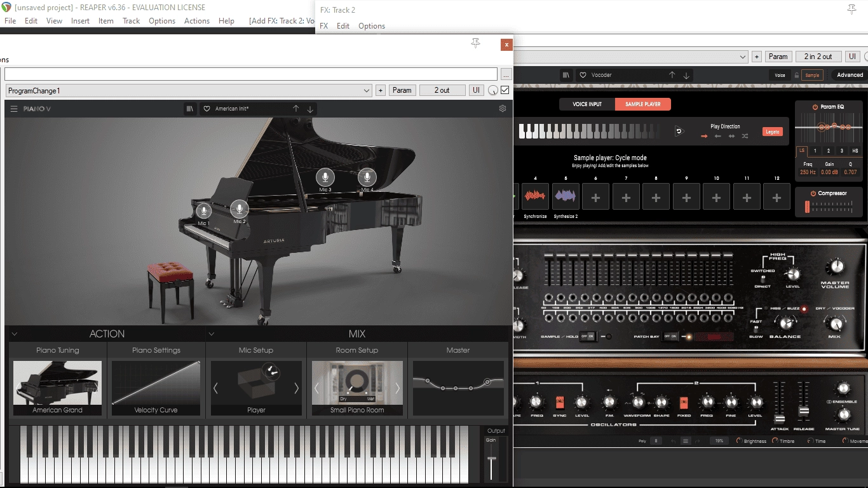Open the Vocoder preset library browser
This screenshot has width=868, height=488.
point(566,75)
